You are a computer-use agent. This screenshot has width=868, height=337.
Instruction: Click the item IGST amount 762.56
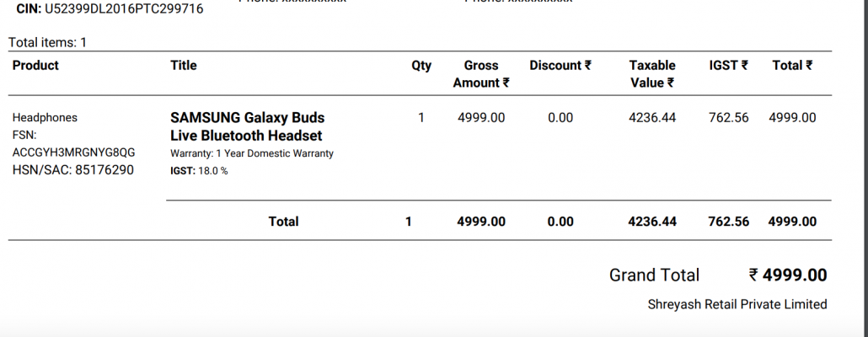(x=728, y=118)
